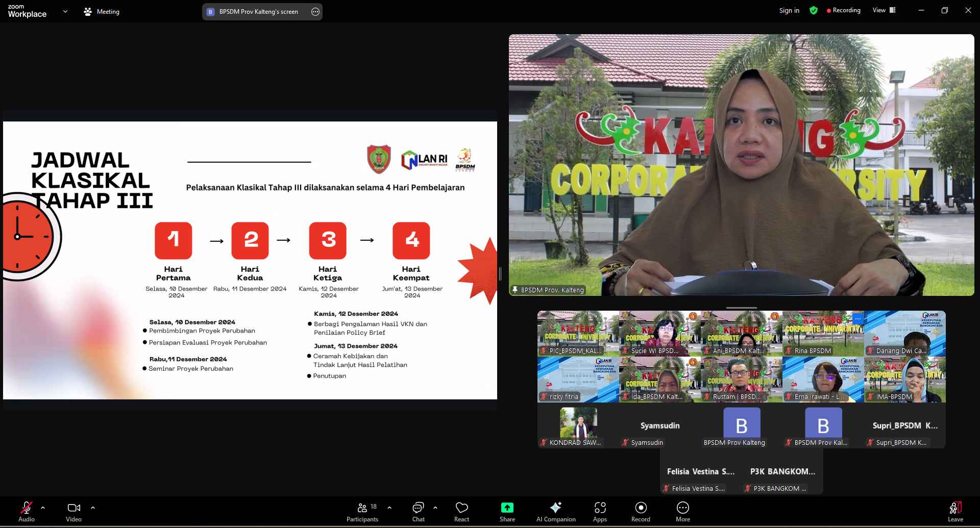This screenshot has height=528, width=980.
Task: Open Zoom Workplace dropdown chevron
Action: (x=65, y=11)
